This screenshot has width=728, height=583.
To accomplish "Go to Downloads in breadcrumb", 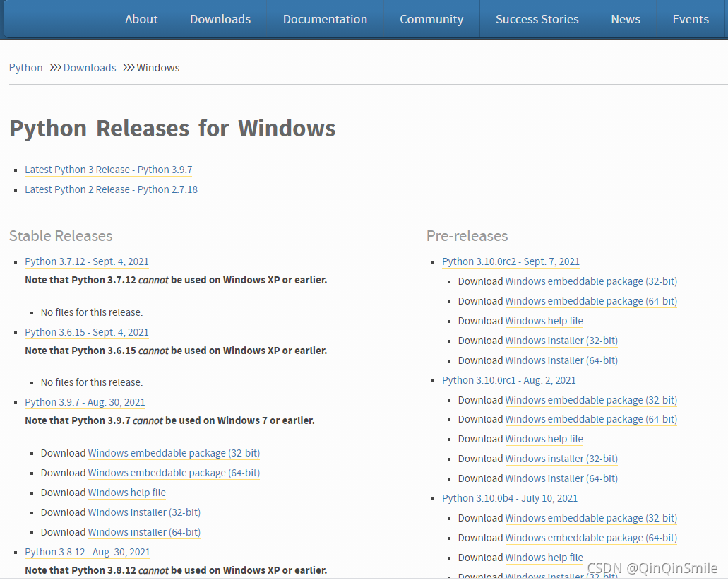I will coord(90,68).
